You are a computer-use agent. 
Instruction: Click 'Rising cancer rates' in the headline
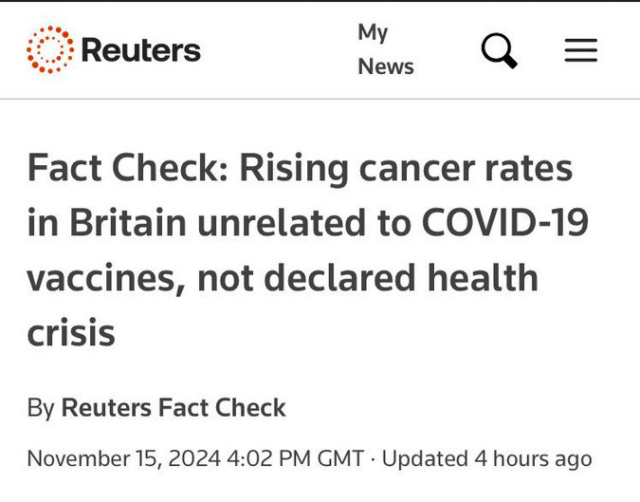[406, 169]
